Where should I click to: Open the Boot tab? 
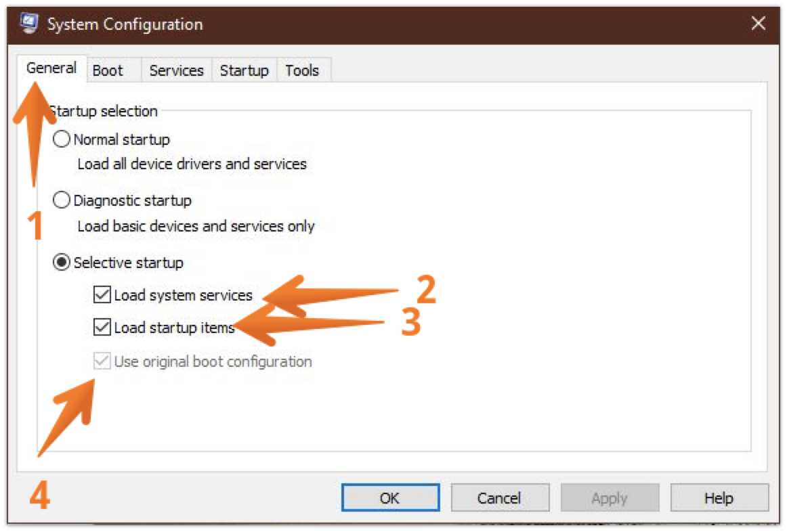(108, 70)
